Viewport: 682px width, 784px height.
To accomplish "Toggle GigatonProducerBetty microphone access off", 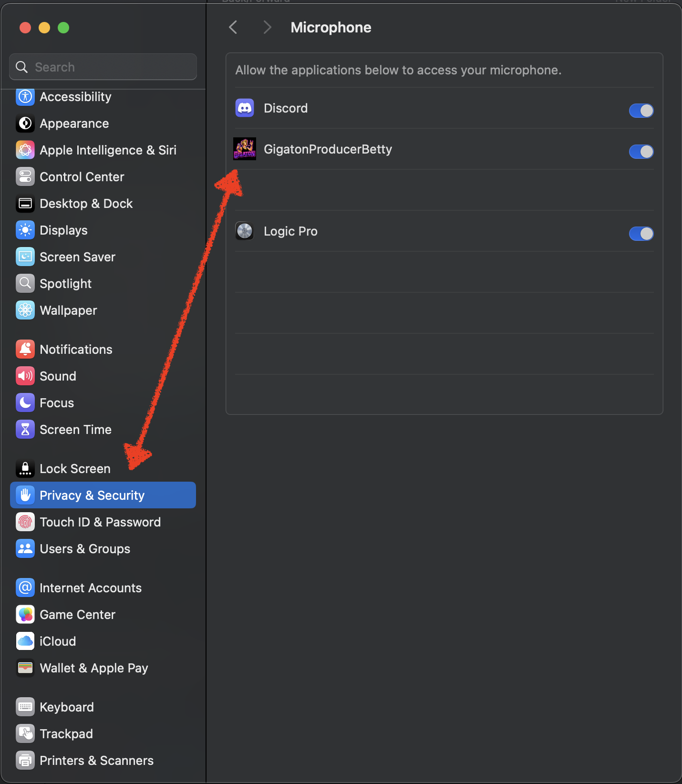I will pyautogui.click(x=641, y=152).
